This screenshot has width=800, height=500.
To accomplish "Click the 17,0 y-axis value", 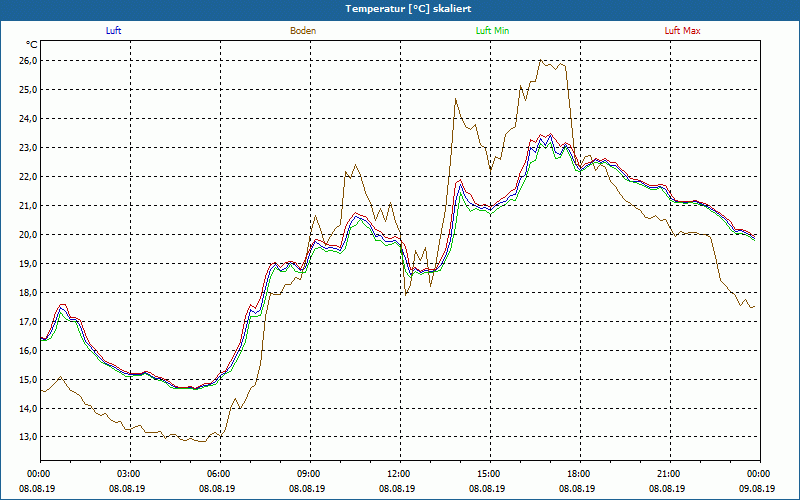I will click(29, 322).
